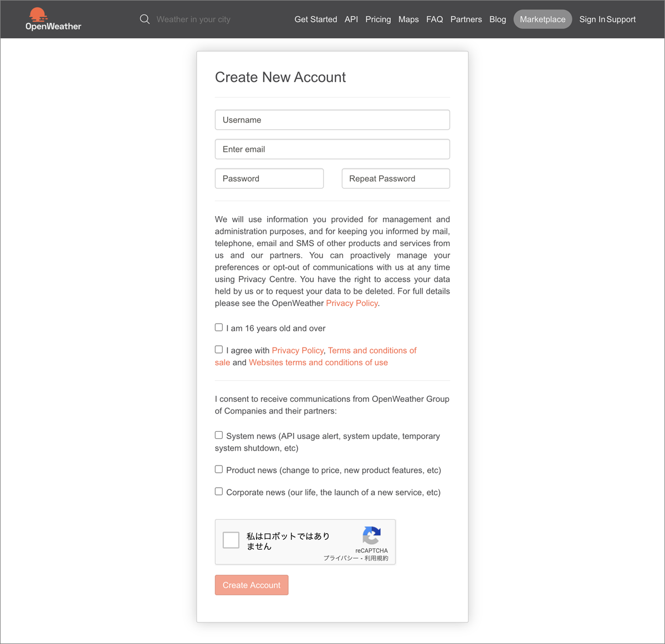The width and height of the screenshot is (665, 644).
Task: Go to the Partners page
Action: click(x=466, y=19)
